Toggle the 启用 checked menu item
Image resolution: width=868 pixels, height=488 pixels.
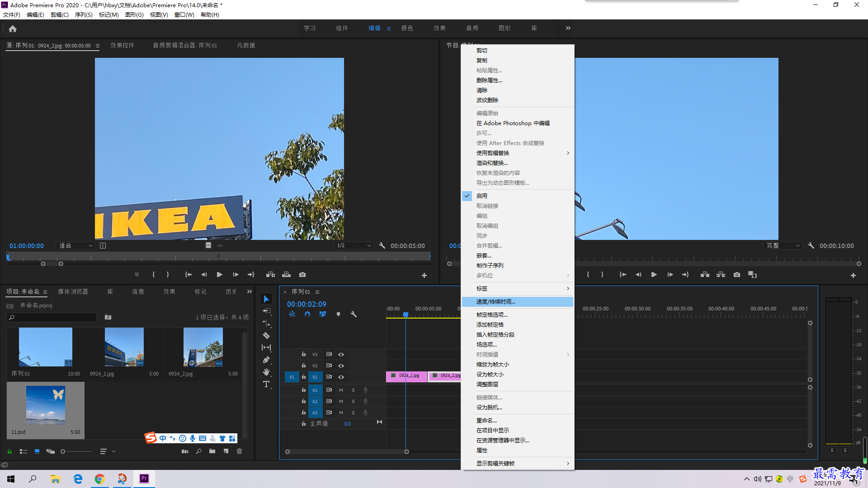(x=518, y=196)
